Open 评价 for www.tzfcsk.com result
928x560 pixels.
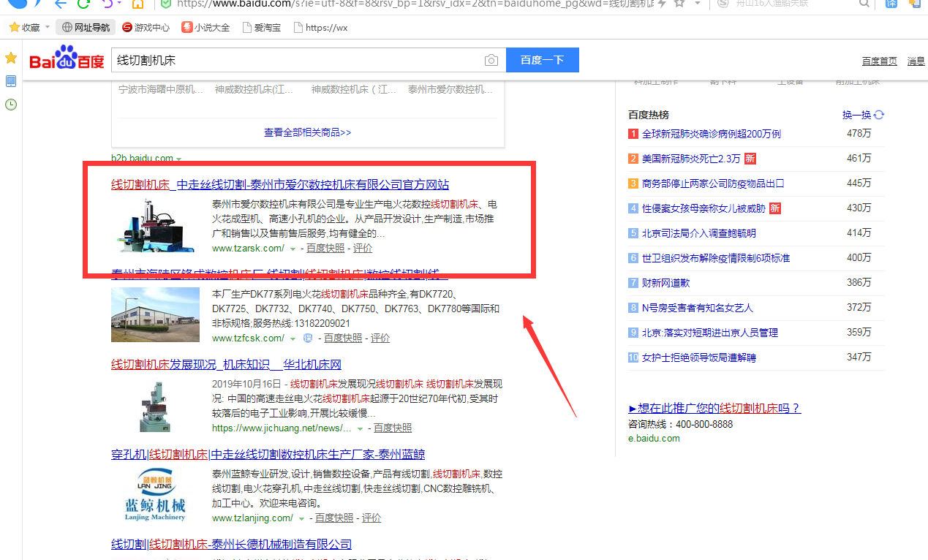coord(380,338)
